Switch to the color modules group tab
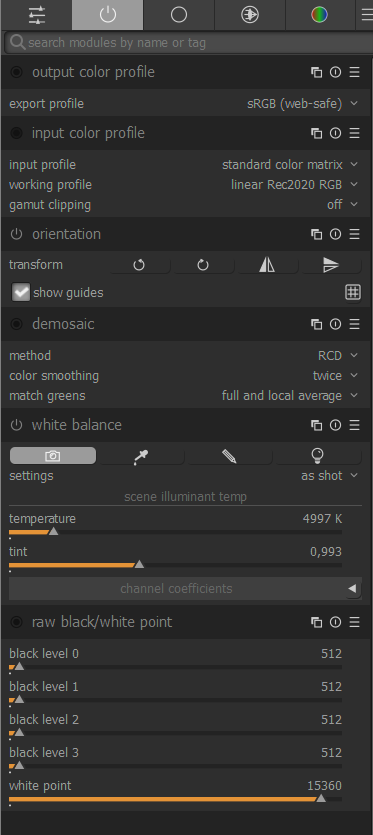Image resolution: width=373 pixels, height=835 pixels. click(320, 15)
